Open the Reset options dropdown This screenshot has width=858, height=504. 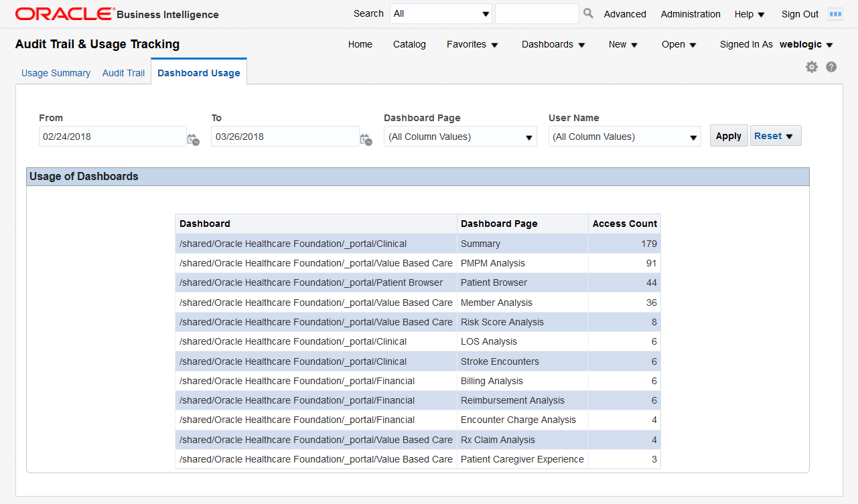tap(775, 136)
